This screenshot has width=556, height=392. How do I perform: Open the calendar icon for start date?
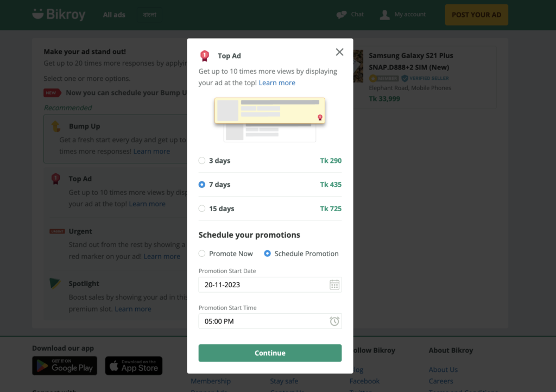(334, 284)
